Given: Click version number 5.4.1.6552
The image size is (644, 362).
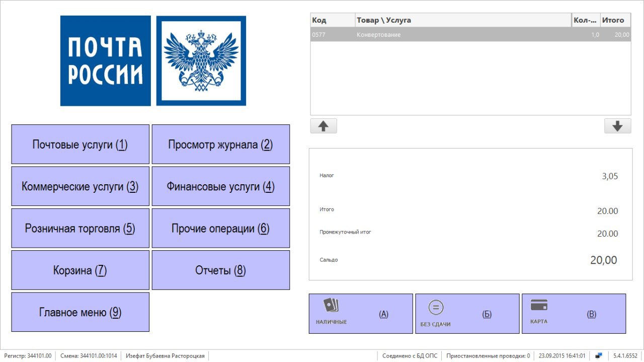Looking at the screenshot, I should click(x=625, y=356).
